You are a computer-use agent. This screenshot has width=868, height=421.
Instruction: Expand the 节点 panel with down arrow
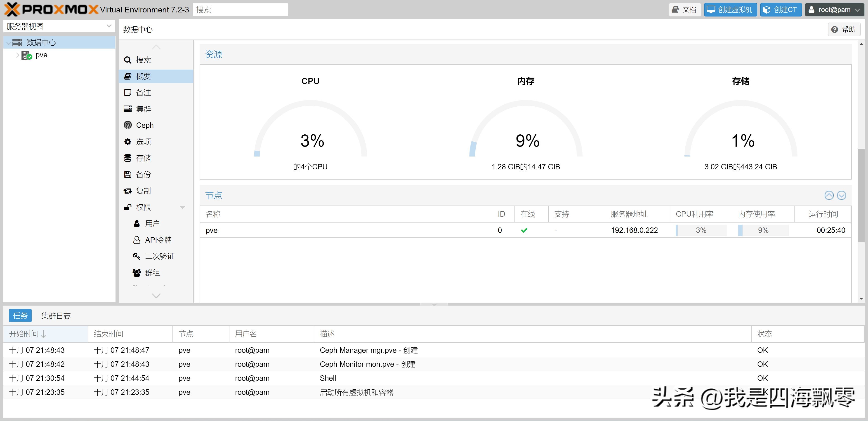841,195
